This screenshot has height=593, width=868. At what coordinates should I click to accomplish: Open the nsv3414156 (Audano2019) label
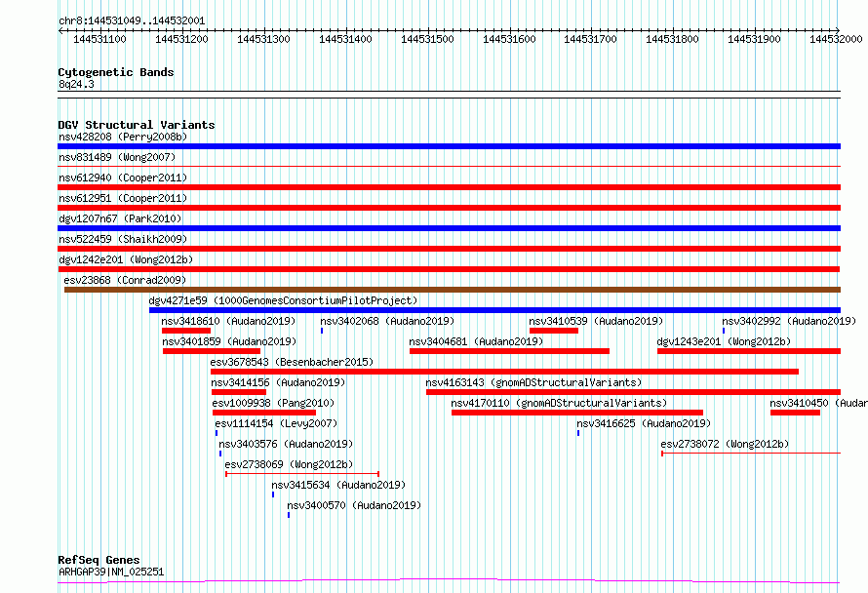click(278, 382)
